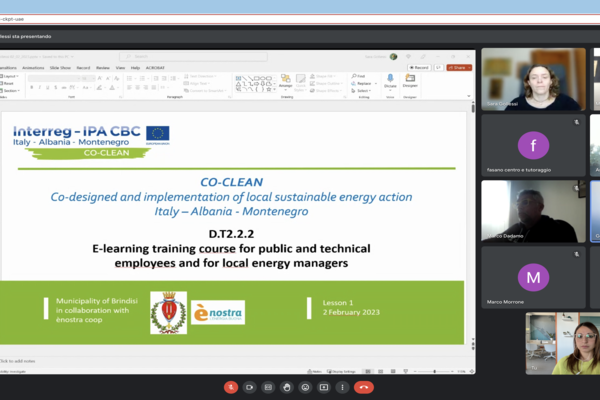The height and width of the screenshot is (400, 600).
Task: Click the PowerPoint Search box
Action: (x=193, y=56)
